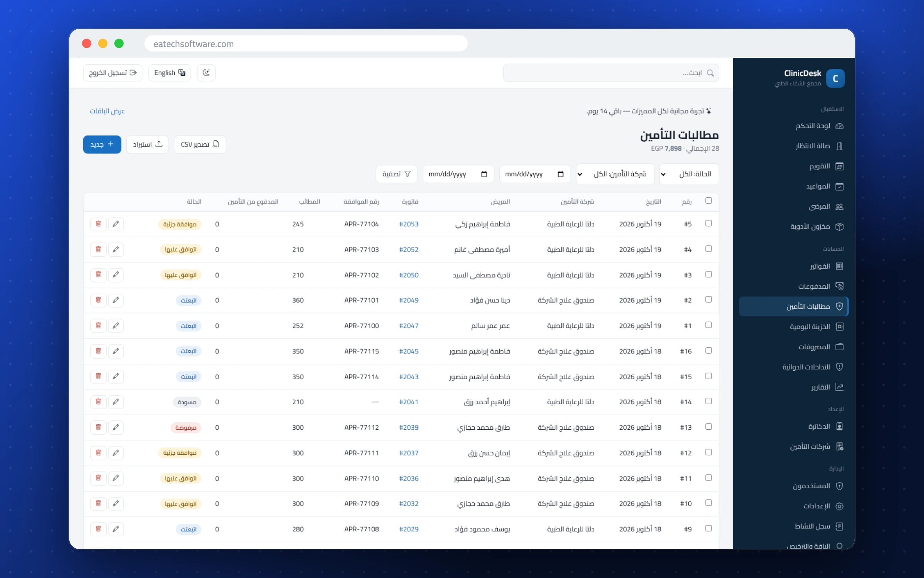The image size is (924, 578).
Task: Edit claim #16 pencil icon
Action: tap(115, 351)
